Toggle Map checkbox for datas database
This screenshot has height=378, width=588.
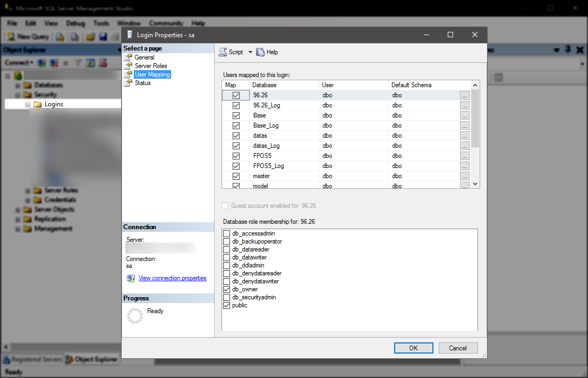coord(236,136)
